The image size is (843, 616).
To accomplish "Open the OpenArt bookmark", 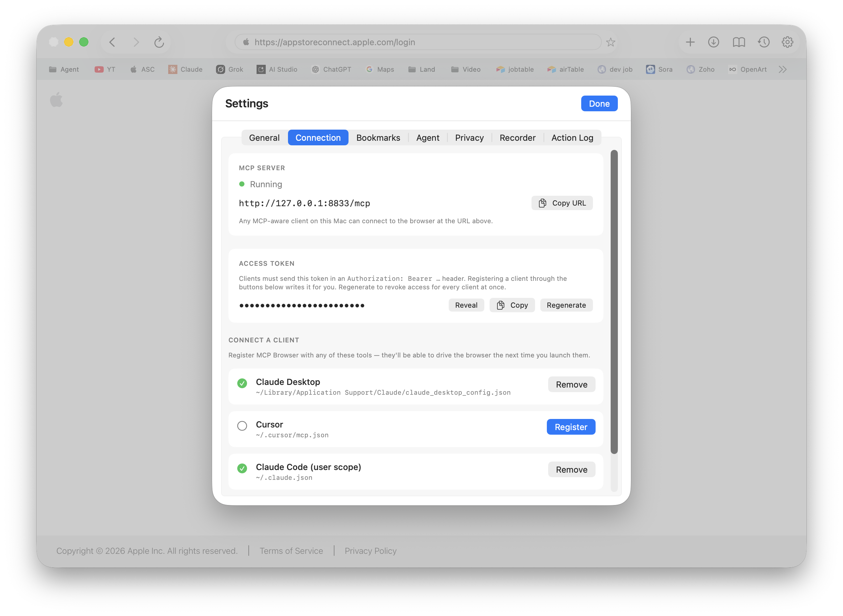I will tap(748, 69).
